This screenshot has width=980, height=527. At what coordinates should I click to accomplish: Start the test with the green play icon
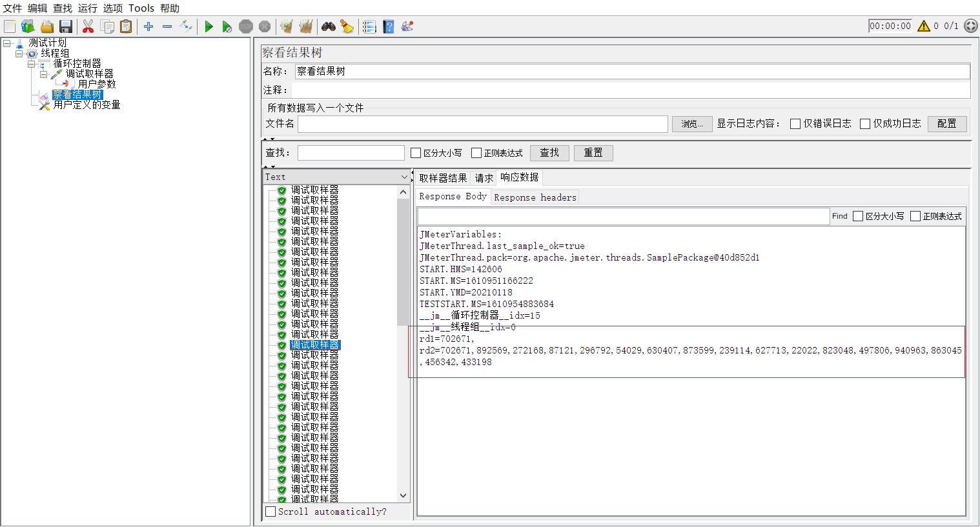point(209,26)
